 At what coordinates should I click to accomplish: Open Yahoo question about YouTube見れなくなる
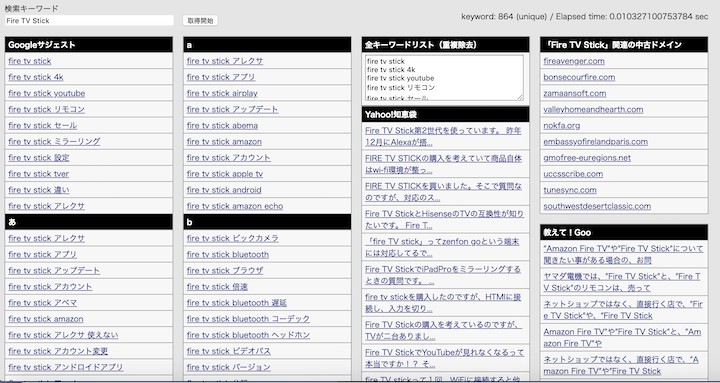[444, 358]
